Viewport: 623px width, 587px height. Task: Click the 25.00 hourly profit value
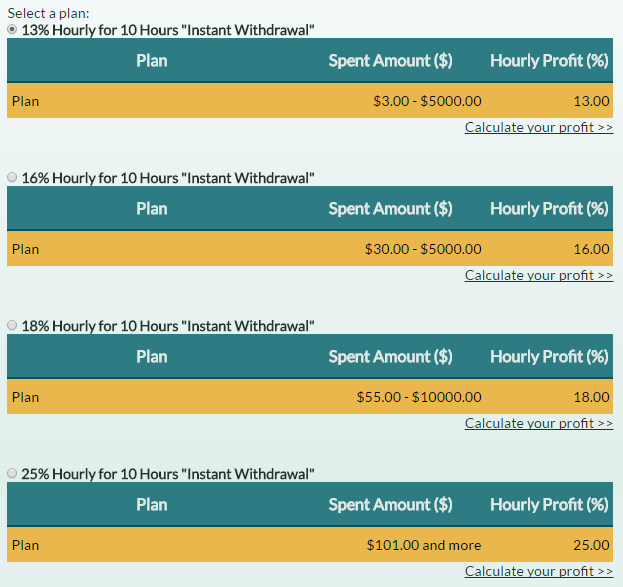[x=592, y=545]
